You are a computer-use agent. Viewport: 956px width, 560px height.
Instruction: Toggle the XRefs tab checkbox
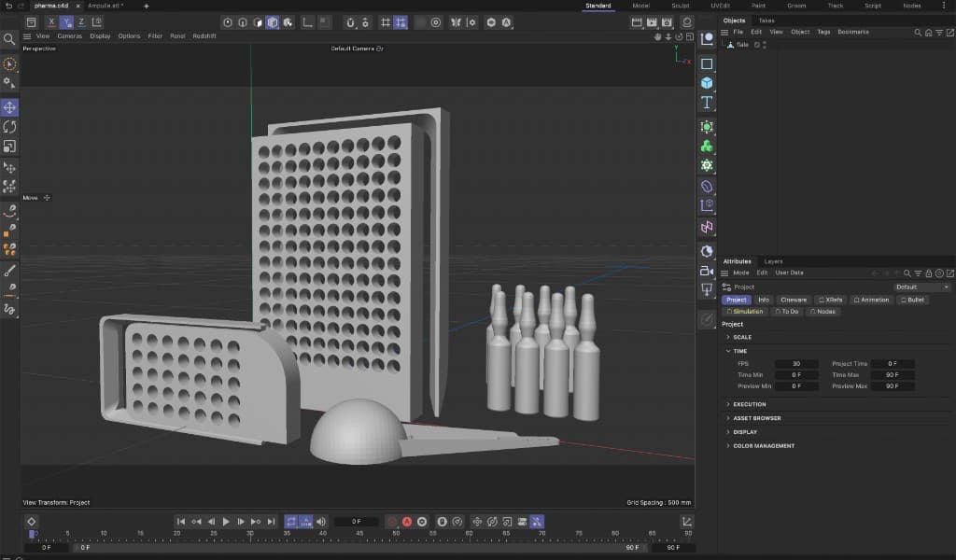(x=822, y=300)
